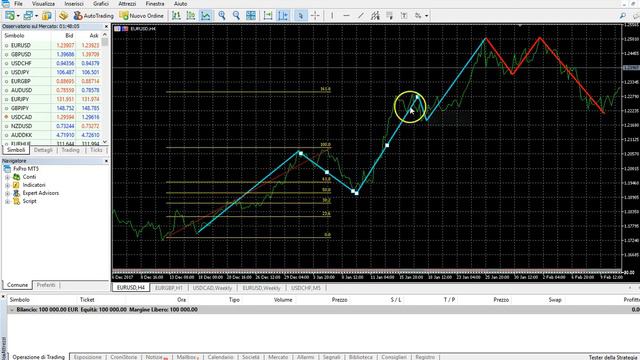Collapse the Bilancio summary row arrow

[11, 310]
